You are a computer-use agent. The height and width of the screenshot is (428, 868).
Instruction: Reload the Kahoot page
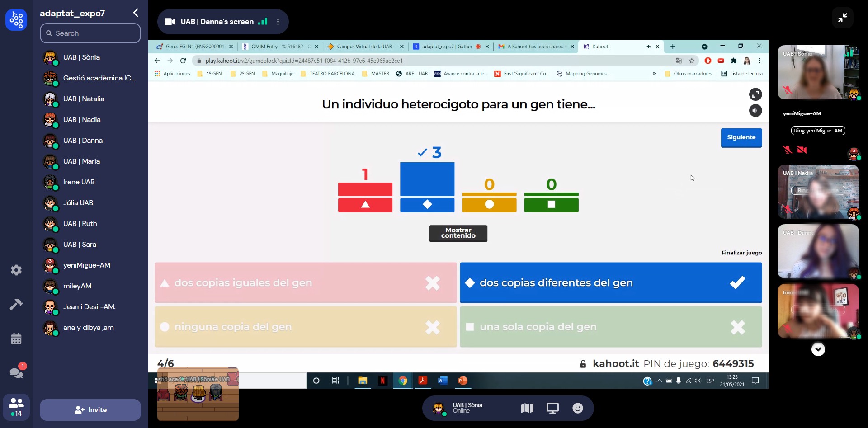(183, 61)
